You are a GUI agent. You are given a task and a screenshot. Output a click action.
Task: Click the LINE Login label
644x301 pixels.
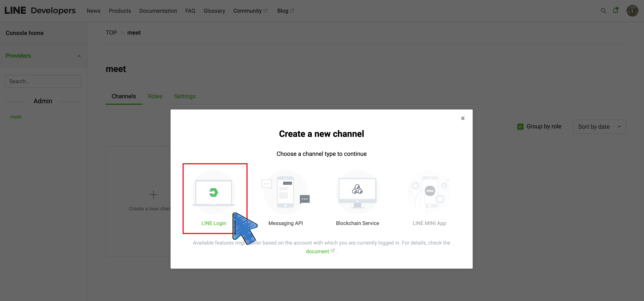[213, 223]
